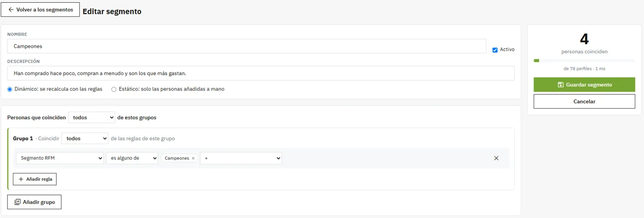Toggle the Activo checkbox
Viewport: 644px width, 218px height.
pos(495,50)
